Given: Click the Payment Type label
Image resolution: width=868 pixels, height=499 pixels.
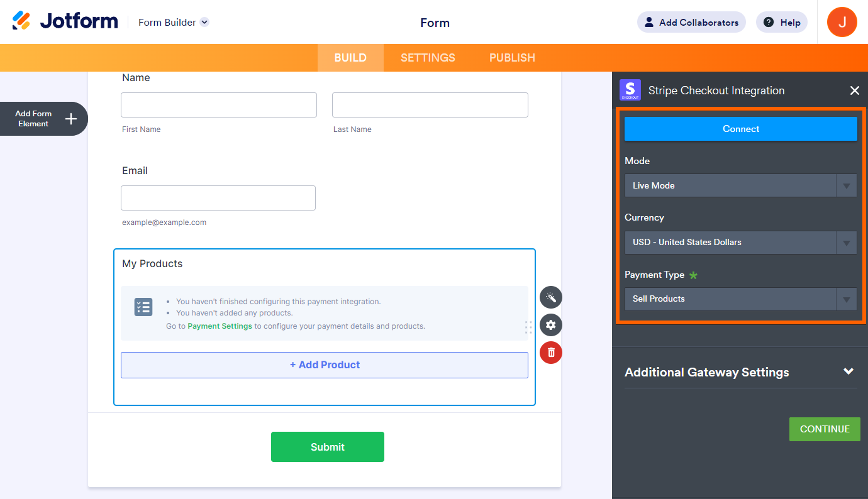Looking at the screenshot, I should click(x=654, y=275).
